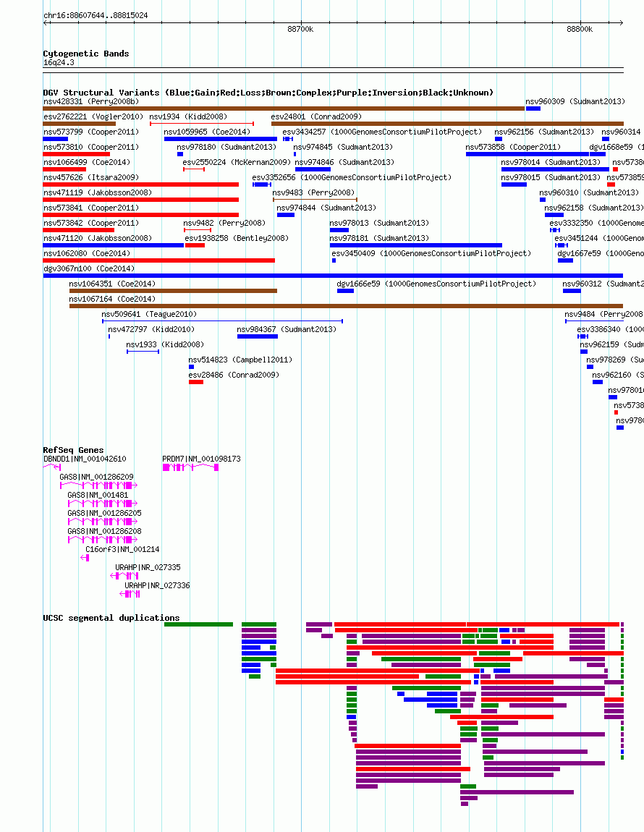This screenshot has width=644, height=832.
Task: Click nsv471120 (Jakobsson2008) label
Action: tap(98, 238)
